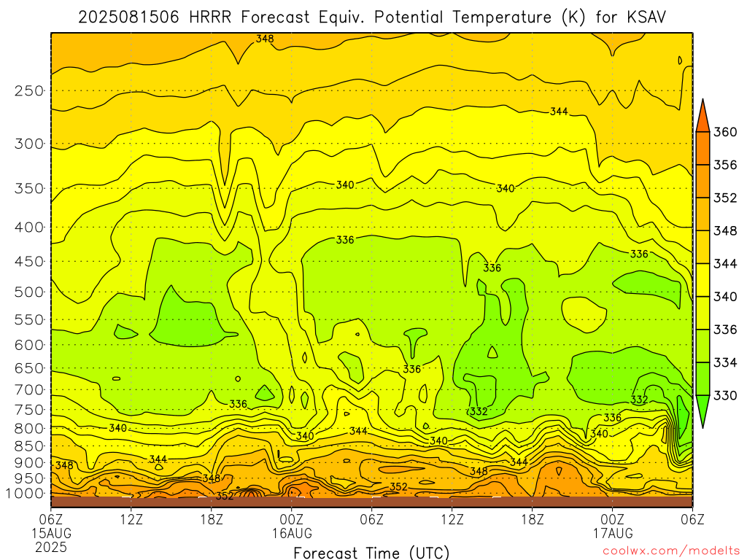Select the 1000 pressure axis label
Image resolution: width=747 pixels, height=560 pixels.
pyautogui.click(x=24, y=494)
